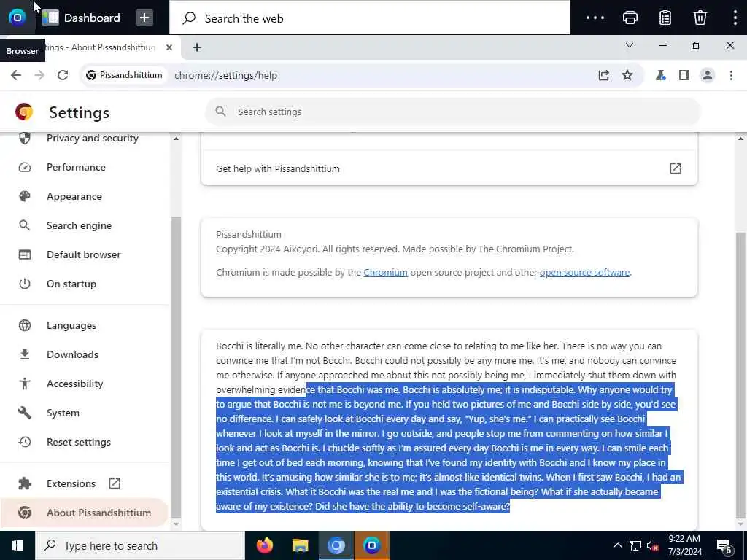
Task: Click the sidebar scrollbar up arrow
Action: [177, 139]
